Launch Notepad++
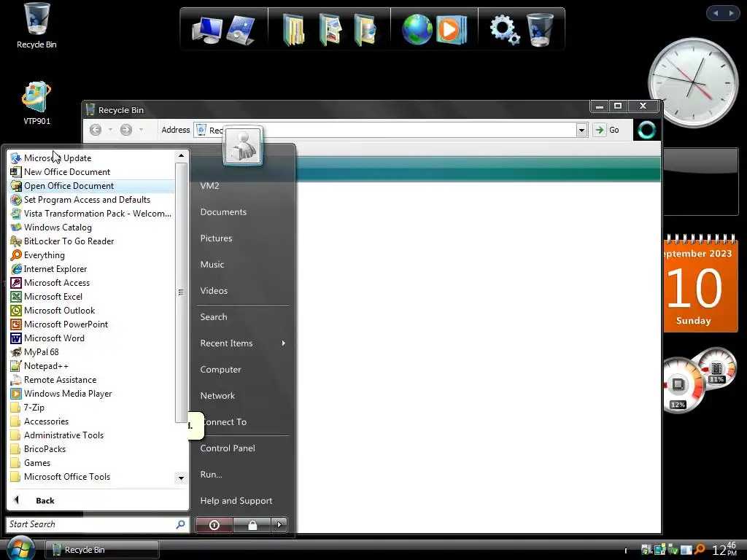The image size is (747, 560). [x=92, y=366]
